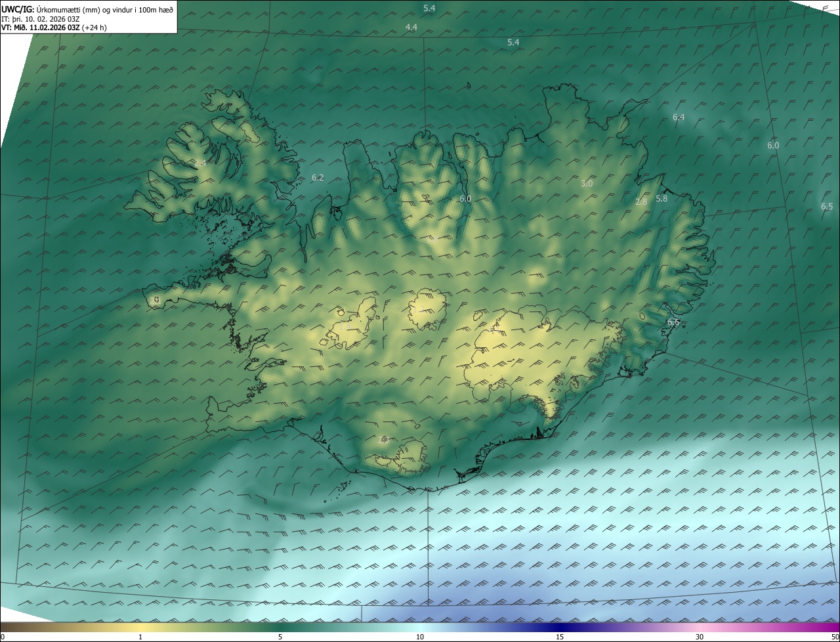The height and width of the screenshot is (642, 840).
Task: Click the "VT: Mið. 11.02.2026 03Z (+24 h)" line
Action: tap(53, 28)
